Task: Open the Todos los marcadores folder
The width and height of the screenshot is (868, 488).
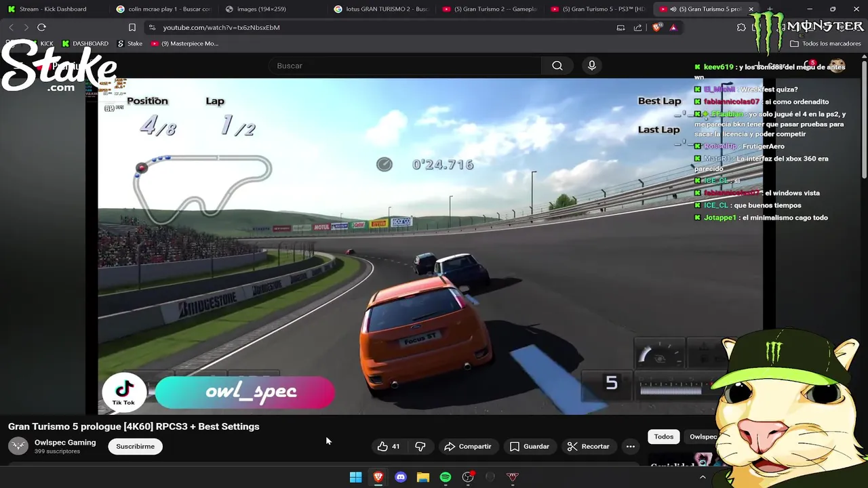Action: click(825, 43)
